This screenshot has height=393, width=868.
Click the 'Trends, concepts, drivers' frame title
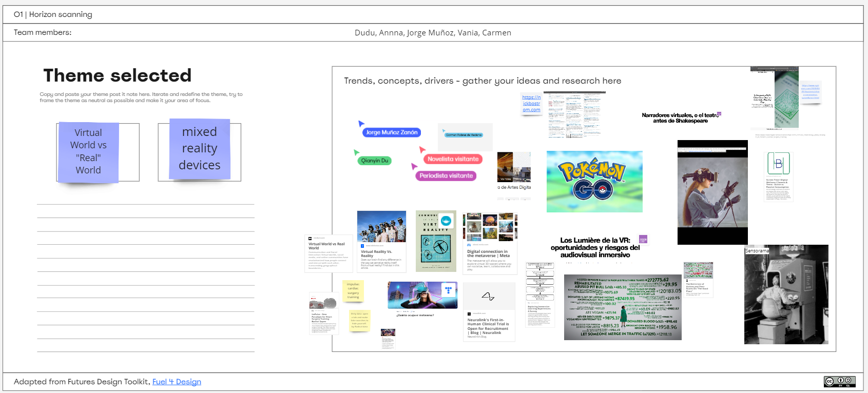pos(483,81)
